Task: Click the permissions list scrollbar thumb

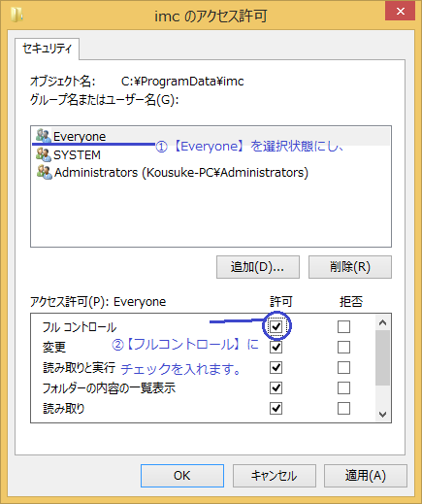Action: click(383, 357)
